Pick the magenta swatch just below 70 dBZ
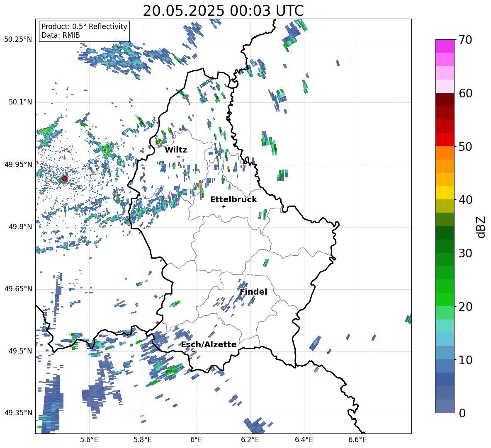The height and width of the screenshot is (448, 491). click(445, 46)
